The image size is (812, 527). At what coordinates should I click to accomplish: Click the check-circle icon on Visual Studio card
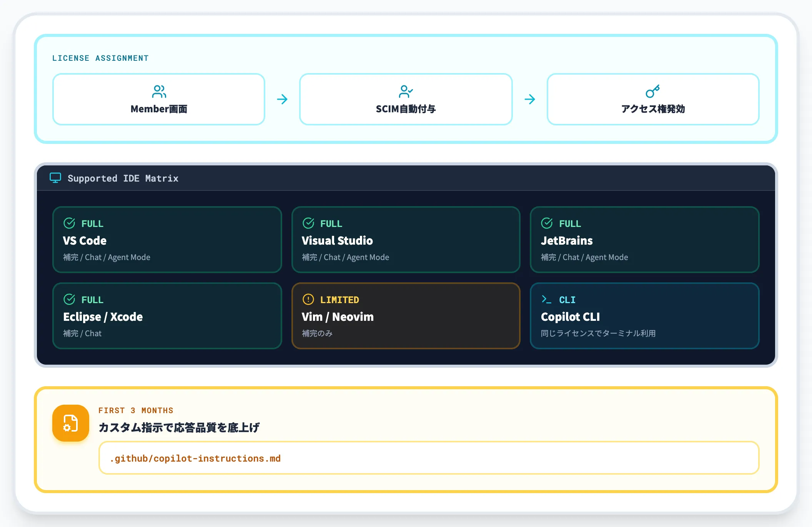(x=308, y=223)
